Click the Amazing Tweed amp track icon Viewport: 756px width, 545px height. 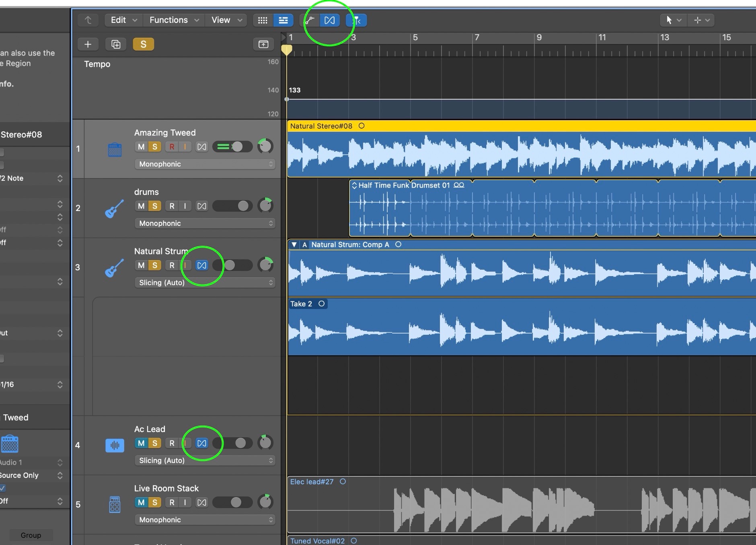pos(115,150)
